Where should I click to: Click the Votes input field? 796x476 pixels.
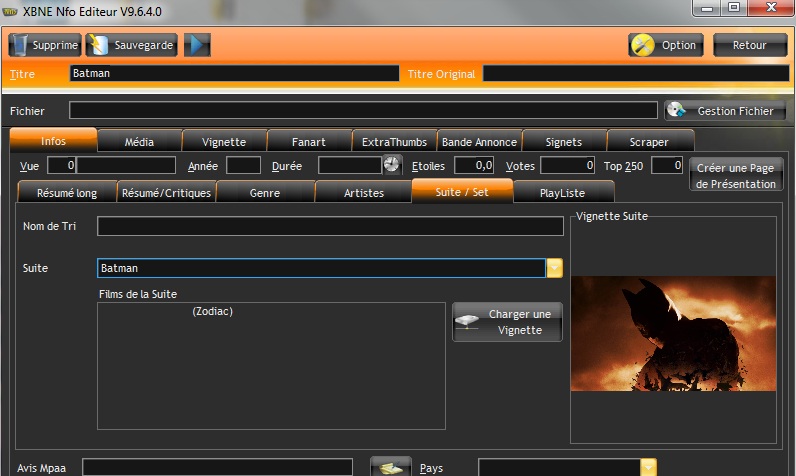568,165
